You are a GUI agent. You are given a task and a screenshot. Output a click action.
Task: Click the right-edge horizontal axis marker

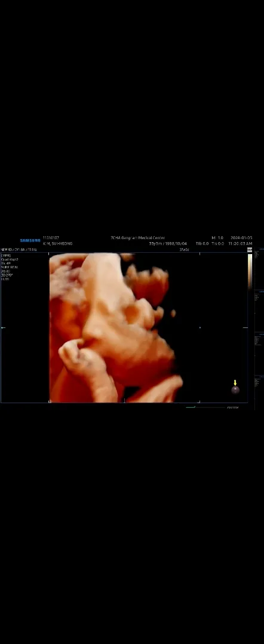pos(245,327)
